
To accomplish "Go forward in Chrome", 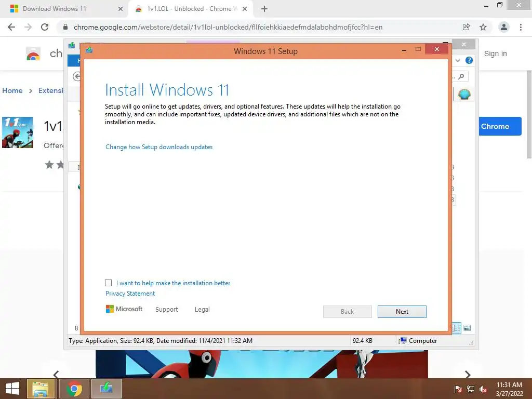I will point(28,27).
